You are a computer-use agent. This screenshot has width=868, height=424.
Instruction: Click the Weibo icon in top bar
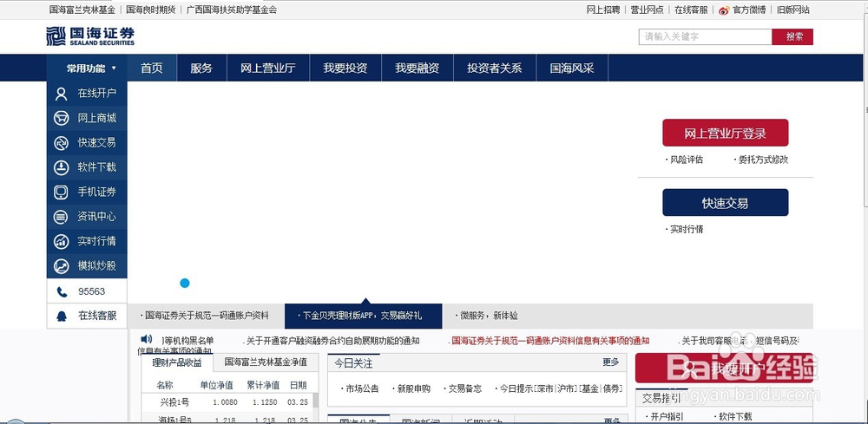(x=724, y=10)
